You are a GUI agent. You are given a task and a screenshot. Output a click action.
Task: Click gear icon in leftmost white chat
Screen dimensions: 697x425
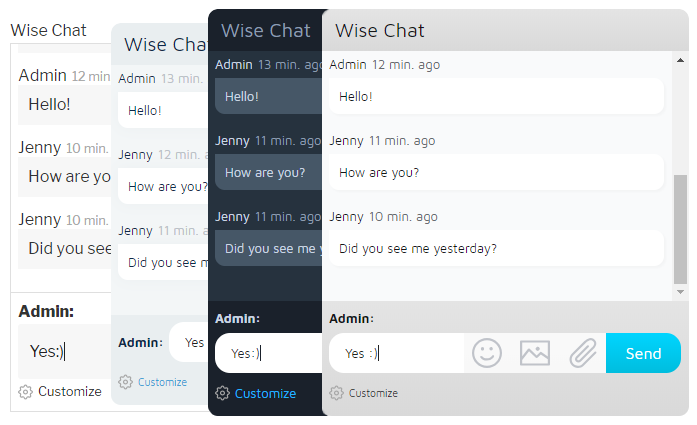click(26, 391)
